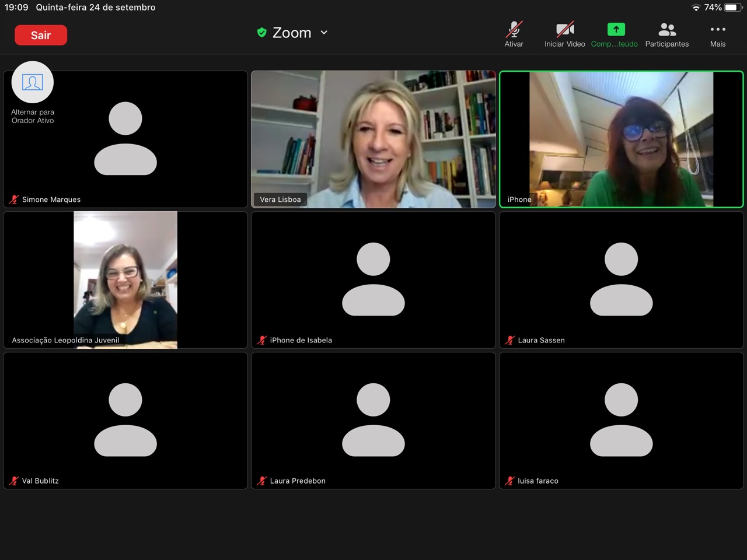The width and height of the screenshot is (747, 560).
Task: Tap muted mic icon beside Laura Sassen
Action: 510,340
